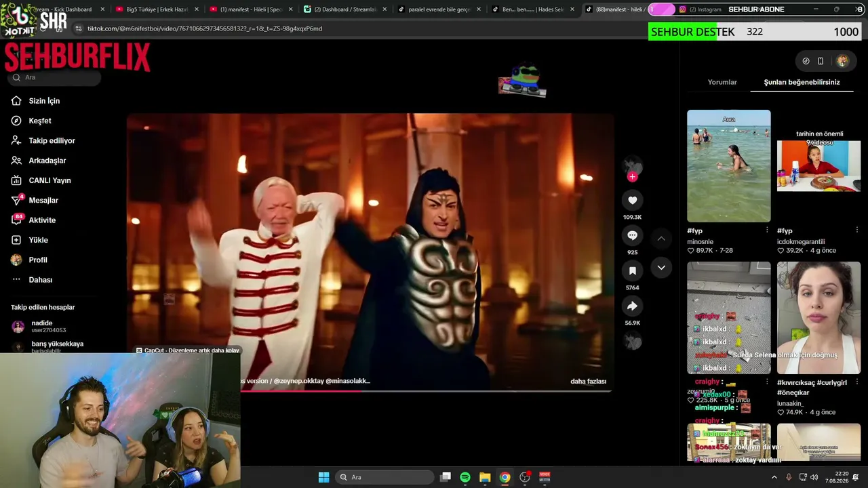Viewport: 868px width, 488px height.
Task: Open the tarihin en önemli video thumbnail
Action: (x=818, y=166)
